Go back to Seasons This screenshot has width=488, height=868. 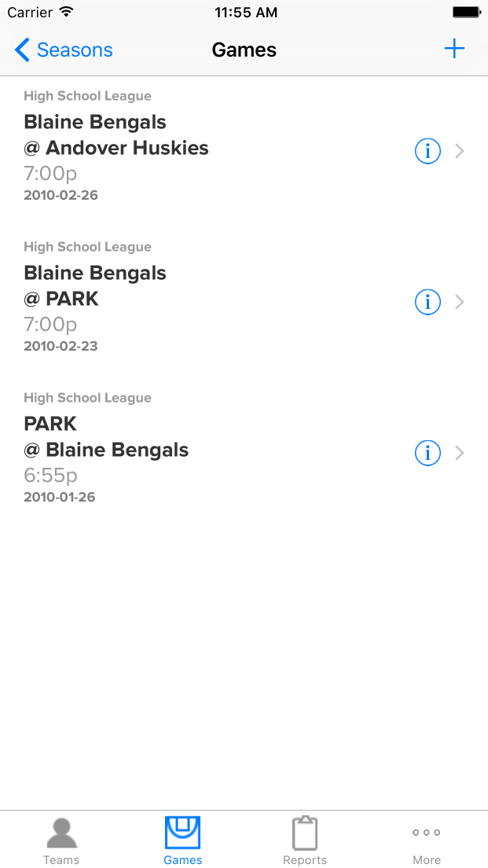point(75,50)
